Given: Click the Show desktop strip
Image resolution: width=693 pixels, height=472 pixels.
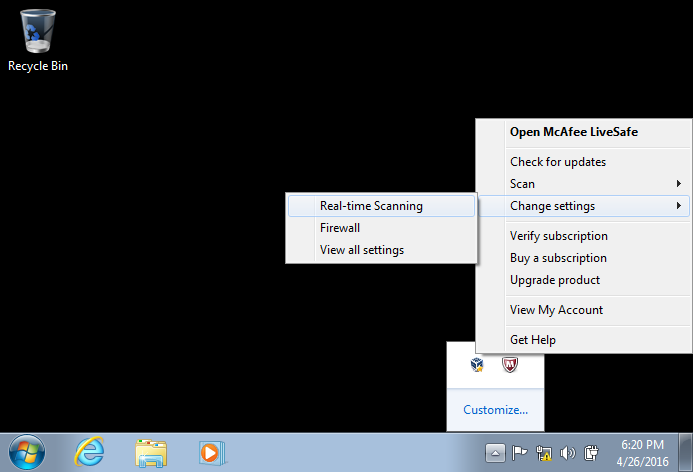Looking at the screenshot, I should point(686,453).
